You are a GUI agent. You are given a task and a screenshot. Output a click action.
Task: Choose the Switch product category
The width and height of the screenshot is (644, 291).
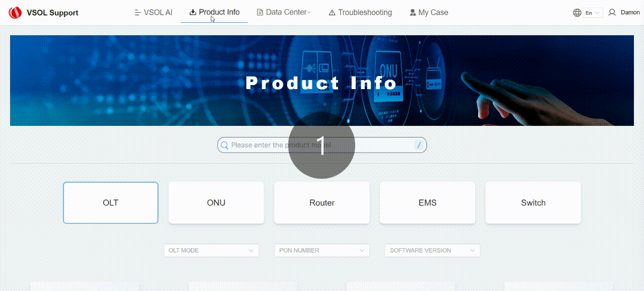click(533, 203)
